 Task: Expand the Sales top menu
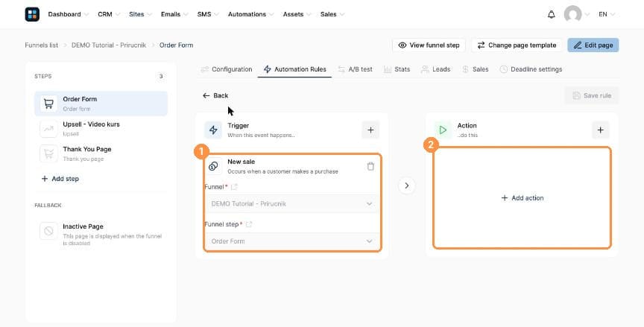pyautogui.click(x=332, y=14)
